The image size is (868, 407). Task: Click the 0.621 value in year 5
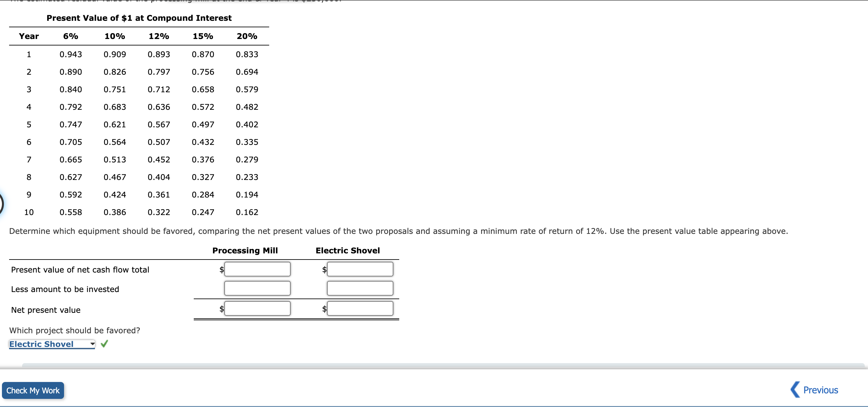point(114,124)
